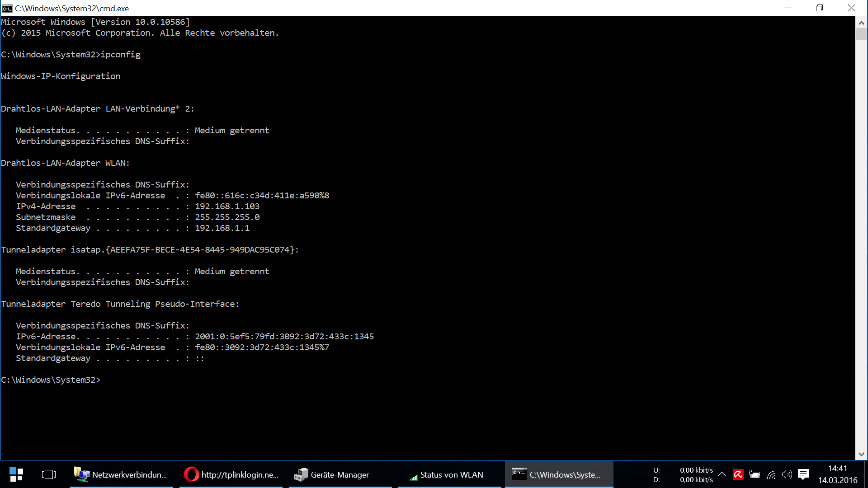Image resolution: width=868 pixels, height=488 pixels.
Task: Open the battery status tray icon
Action: [x=754, y=474]
